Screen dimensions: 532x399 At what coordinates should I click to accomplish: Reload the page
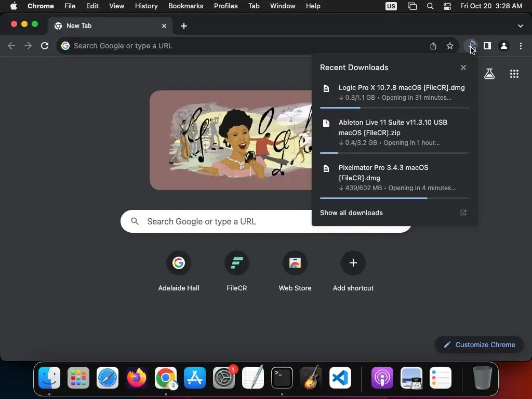pos(45,46)
